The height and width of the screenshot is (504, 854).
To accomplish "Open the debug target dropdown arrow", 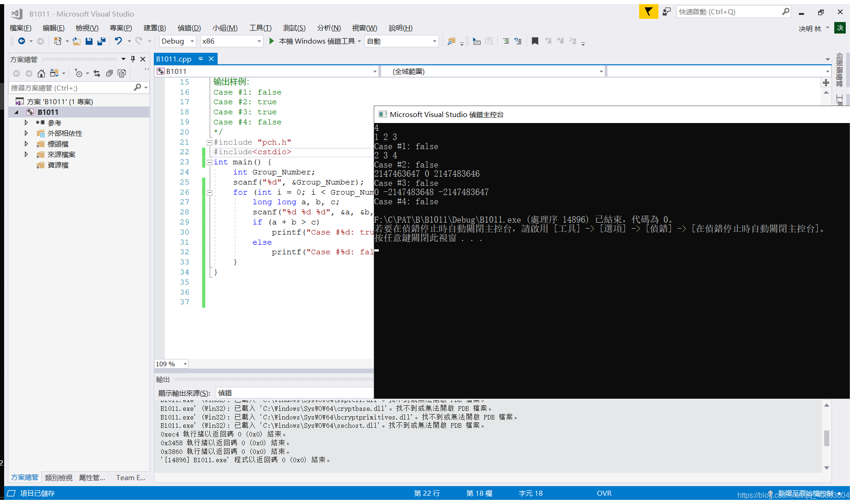I will [359, 41].
